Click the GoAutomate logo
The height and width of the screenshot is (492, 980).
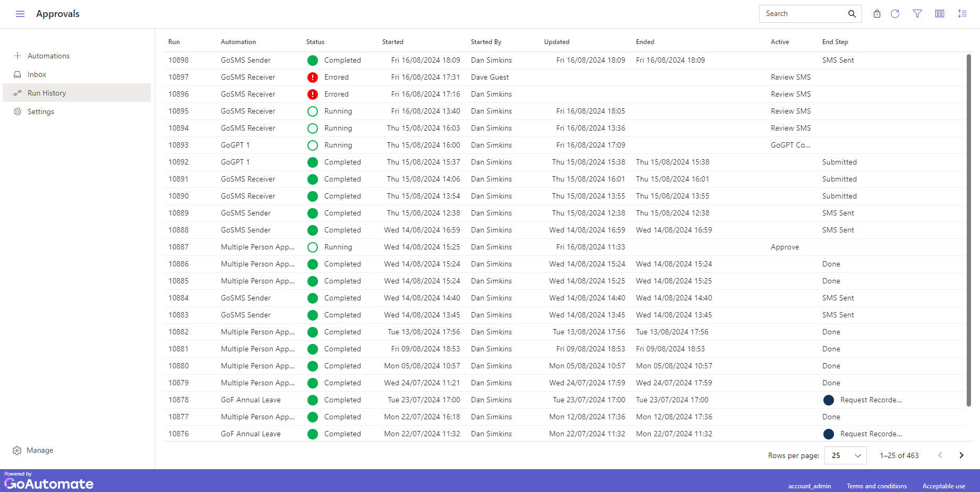tap(49, 484)
